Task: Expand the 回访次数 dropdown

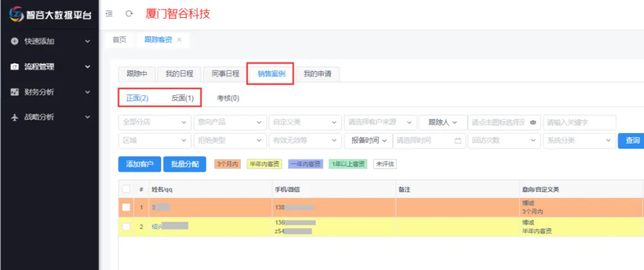Action: [x=504, y=140]
